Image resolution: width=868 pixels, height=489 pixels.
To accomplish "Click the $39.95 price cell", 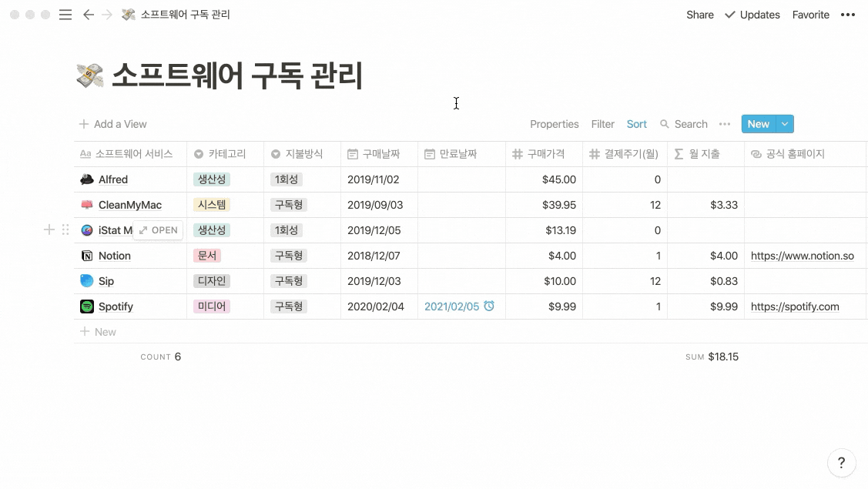I will [x=545, y=205].
